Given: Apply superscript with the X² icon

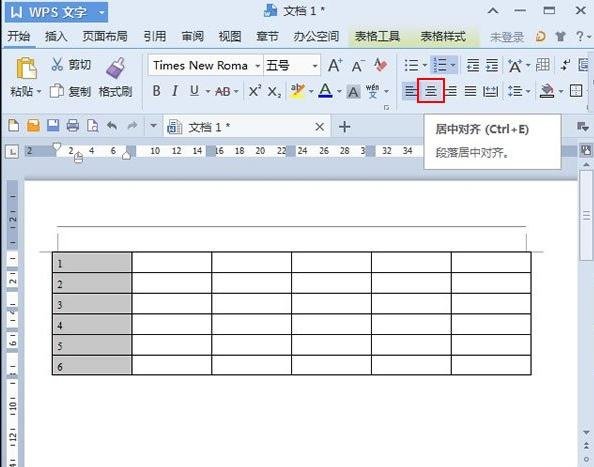Looking at the screenshot, I should (x=255, y=91).
